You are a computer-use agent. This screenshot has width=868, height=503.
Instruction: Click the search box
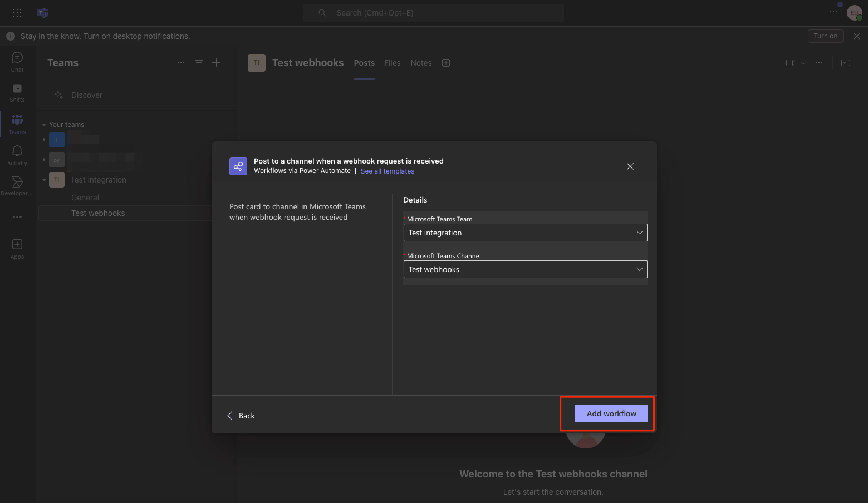coord(434,13)
